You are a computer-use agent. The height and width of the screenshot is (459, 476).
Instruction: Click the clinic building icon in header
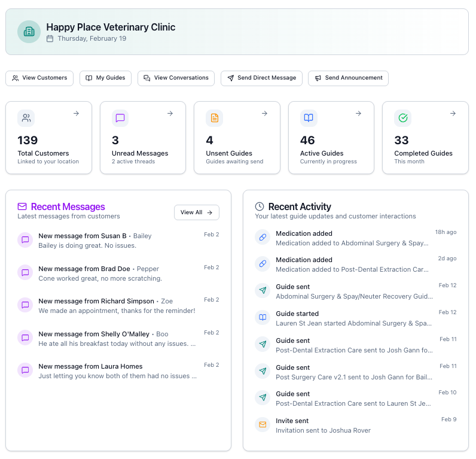pos(29,32)
